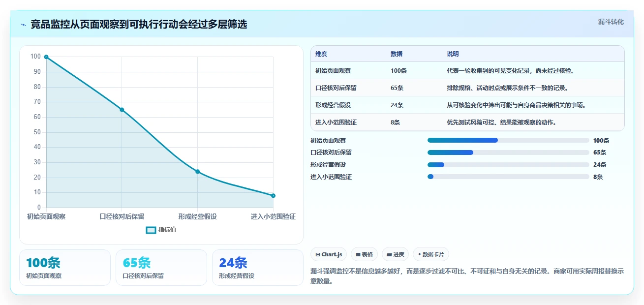
Task: Click the chart data point at 100
Action: 46,57
